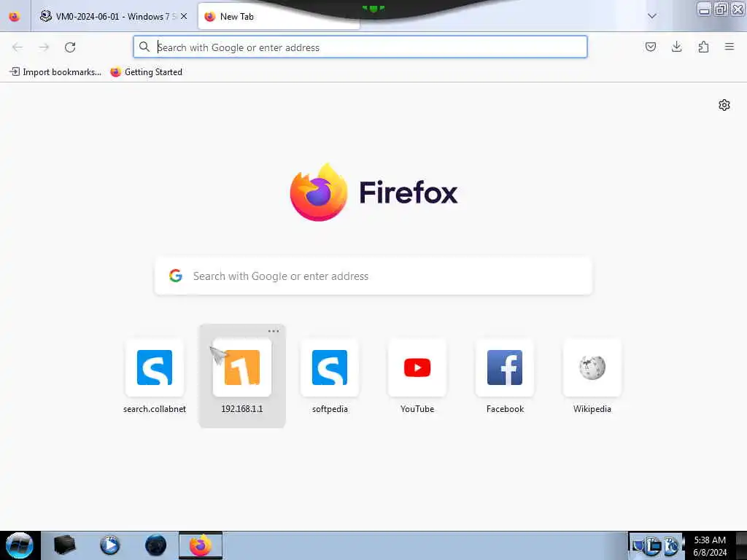Select the New Tab tab

point(279,16)
